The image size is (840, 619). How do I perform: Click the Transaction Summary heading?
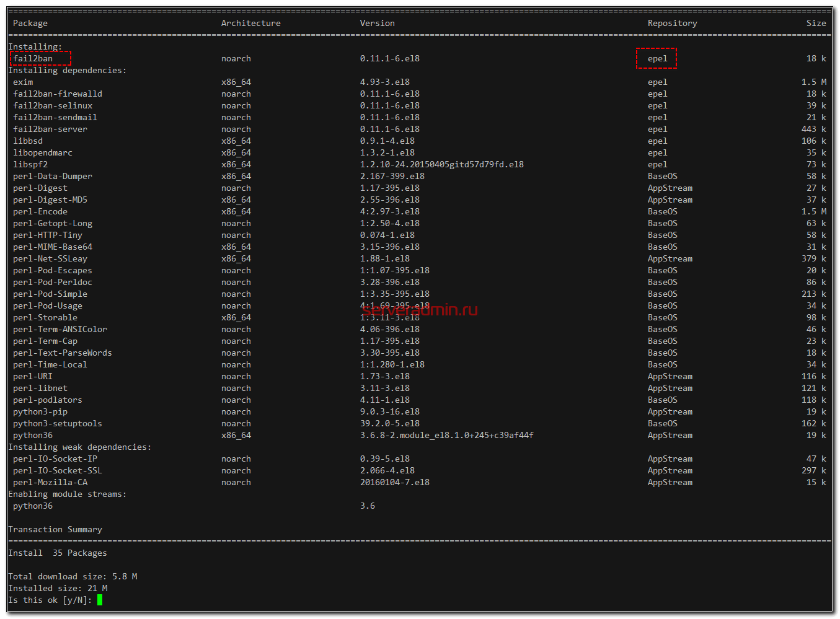coord(55,529)
